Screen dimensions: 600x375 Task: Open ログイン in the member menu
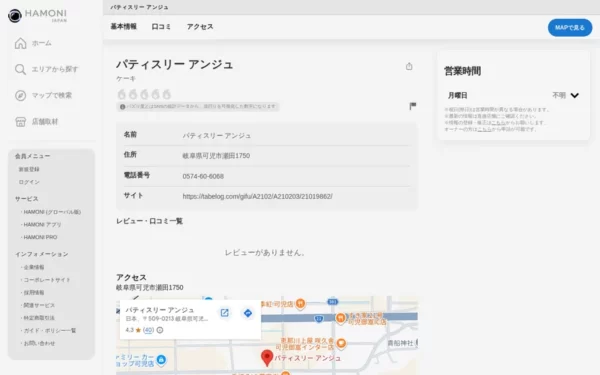(x=29, y=182)
